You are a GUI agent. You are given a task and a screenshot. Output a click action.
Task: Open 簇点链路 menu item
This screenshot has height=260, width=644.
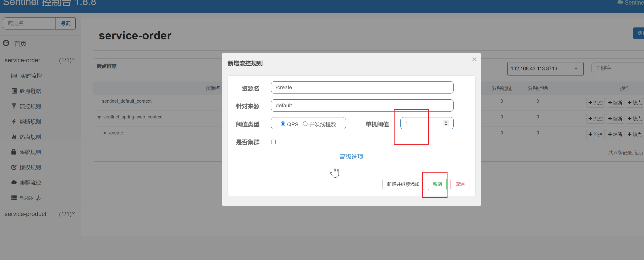tap(30, 91)
